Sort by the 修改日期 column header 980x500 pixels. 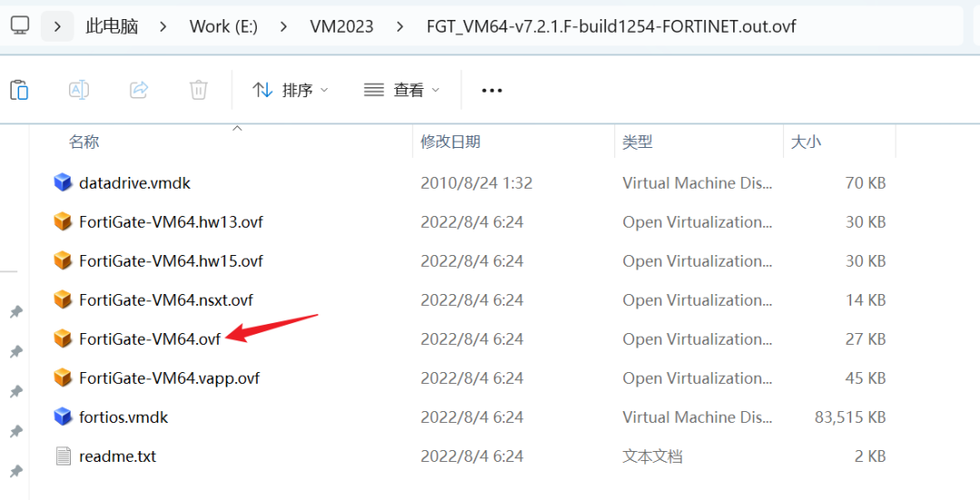coord(451,142)
